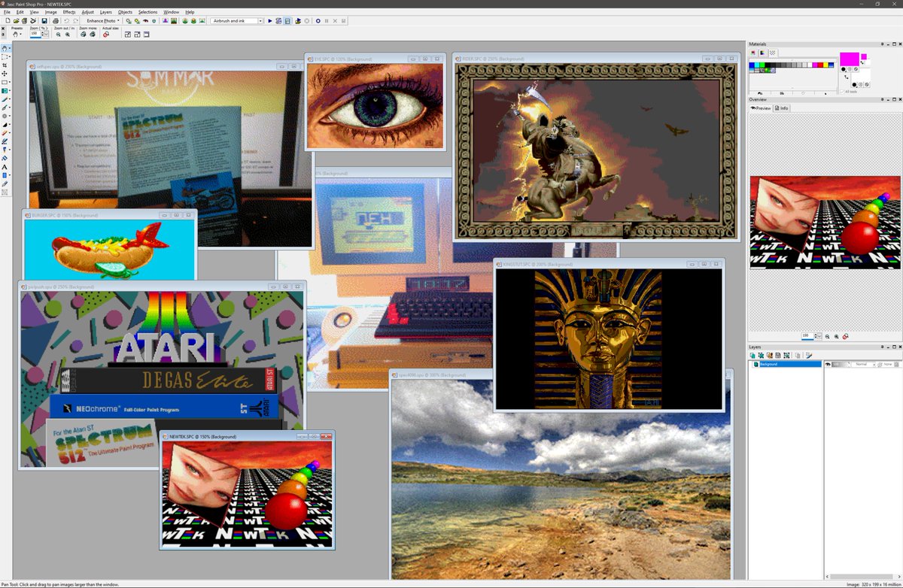
Task: Select the Move tool in left toolbar
Action: click(5, 74)
